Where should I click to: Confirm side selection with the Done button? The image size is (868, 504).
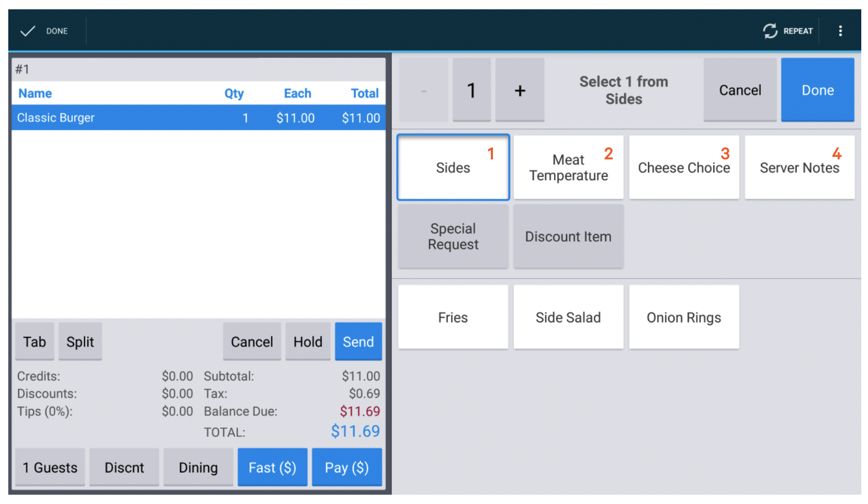coord(817,90)
